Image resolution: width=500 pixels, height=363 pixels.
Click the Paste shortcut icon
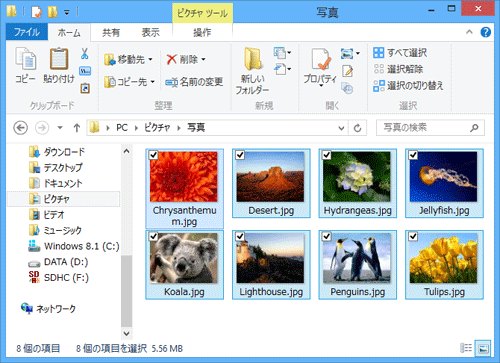click(x=85, y=88)
